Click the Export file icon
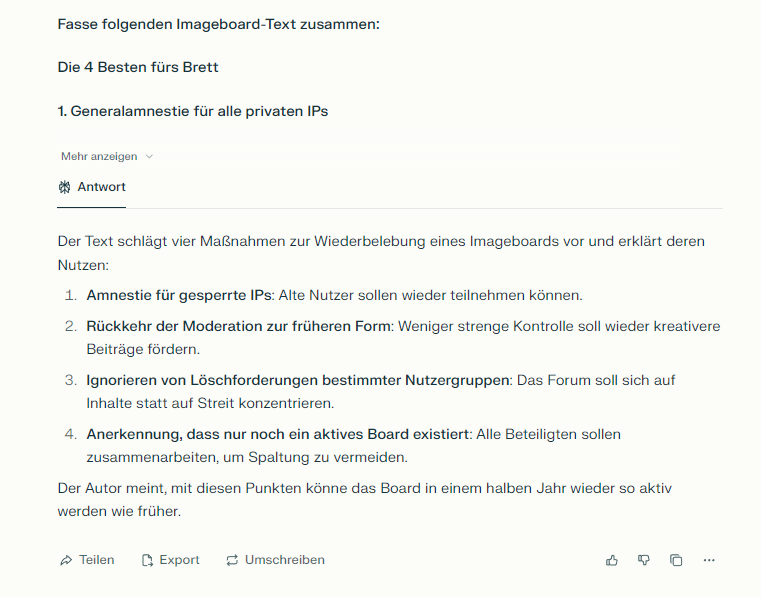 click(147, 560)
